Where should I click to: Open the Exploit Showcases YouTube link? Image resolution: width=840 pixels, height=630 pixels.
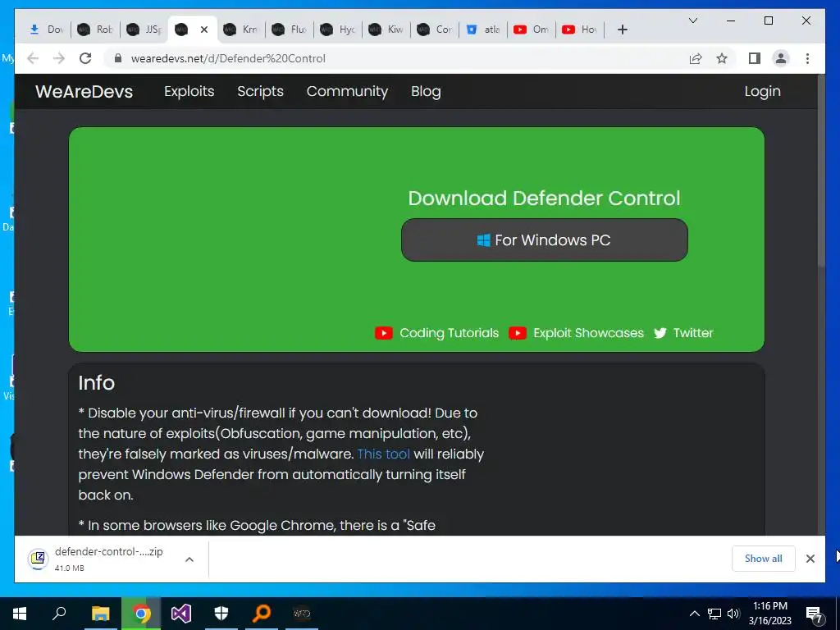[576, 333]
